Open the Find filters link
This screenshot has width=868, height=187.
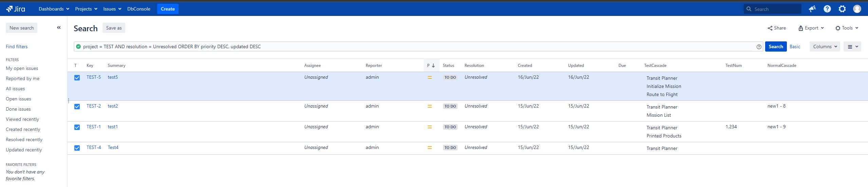click(17, 46)
